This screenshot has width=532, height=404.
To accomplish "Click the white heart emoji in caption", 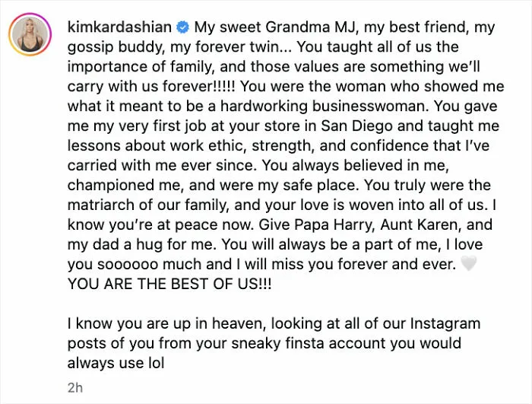I will click(469, 264).
